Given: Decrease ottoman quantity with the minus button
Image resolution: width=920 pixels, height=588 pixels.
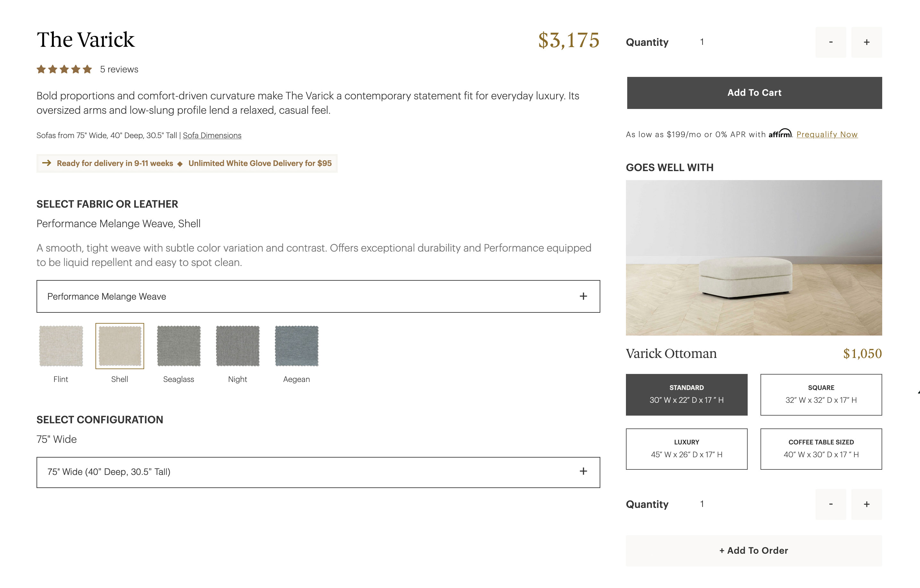Looking at the screenshot, I should 831,504.
